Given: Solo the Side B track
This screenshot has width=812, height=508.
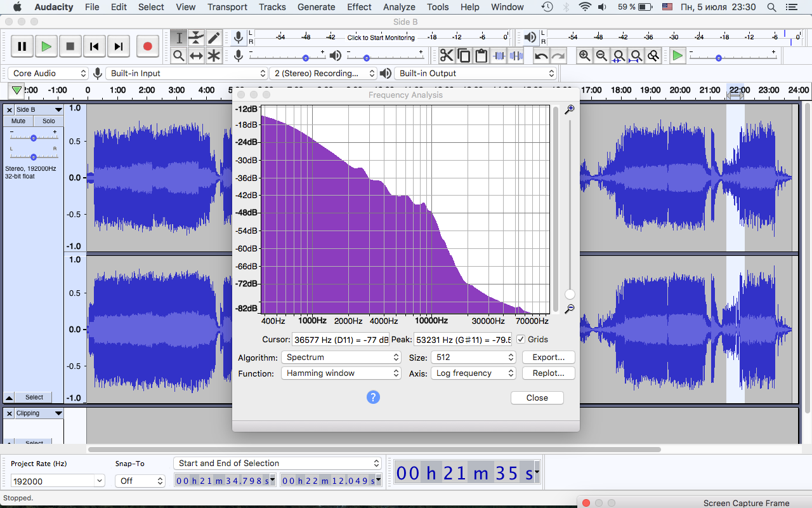Looking at the screenshot, I should (x=49, y=121).
